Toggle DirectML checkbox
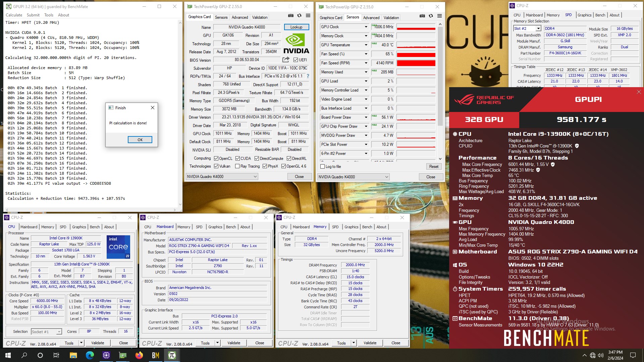This screenshot has width=644, height=362. [289, 159]
